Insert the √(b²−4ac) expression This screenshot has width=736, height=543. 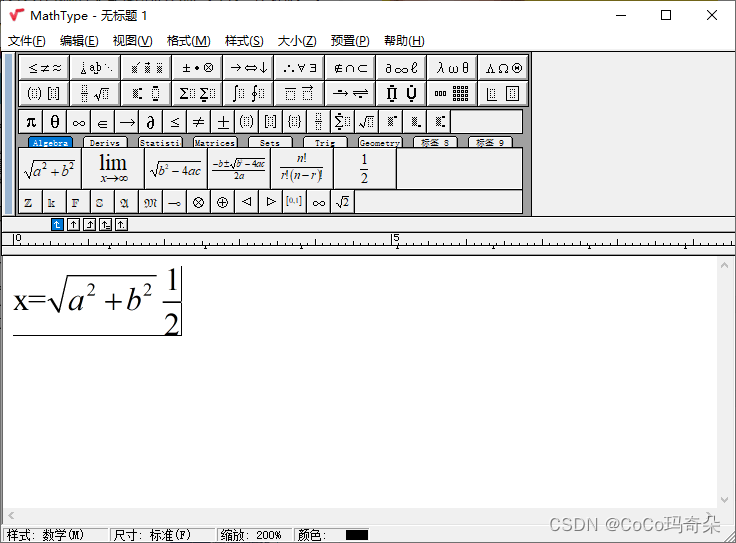(176, 169)
